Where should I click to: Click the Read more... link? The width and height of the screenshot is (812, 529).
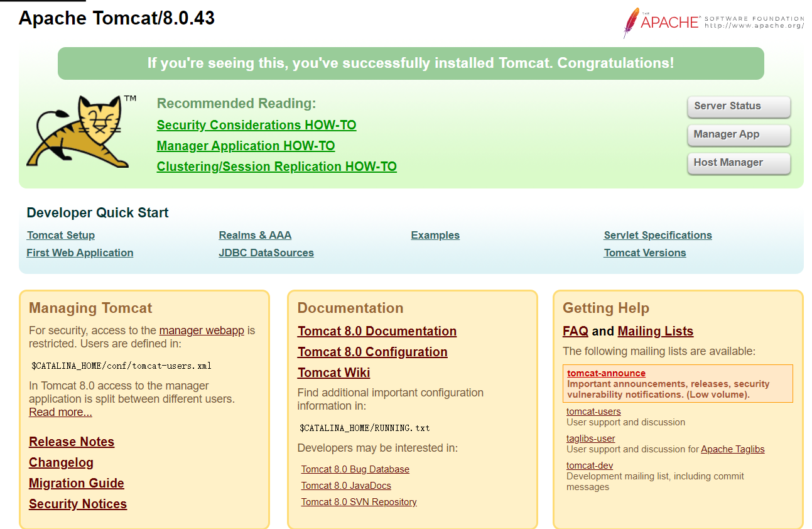pos(60,412)
